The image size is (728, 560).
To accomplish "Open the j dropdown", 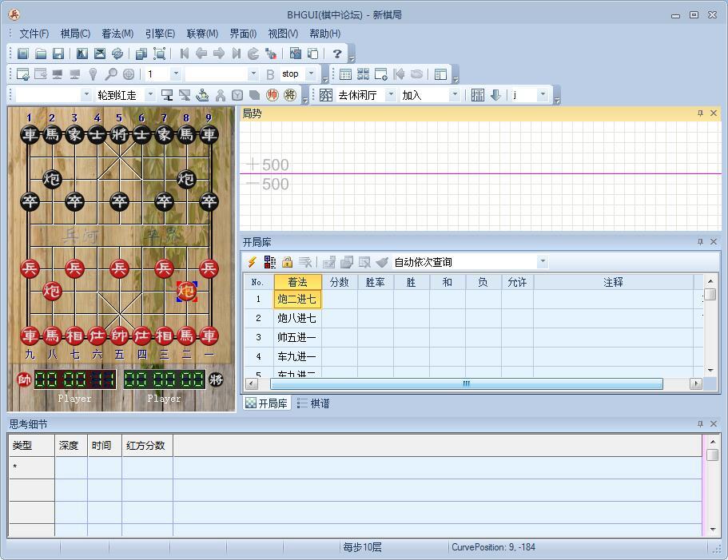I will (x=543, y=95).
